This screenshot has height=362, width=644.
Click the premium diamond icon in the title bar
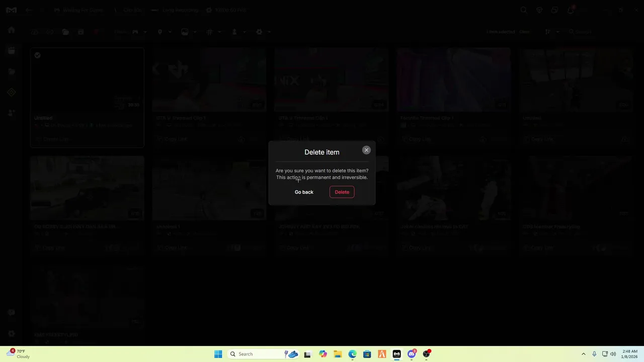pos(539,10)
